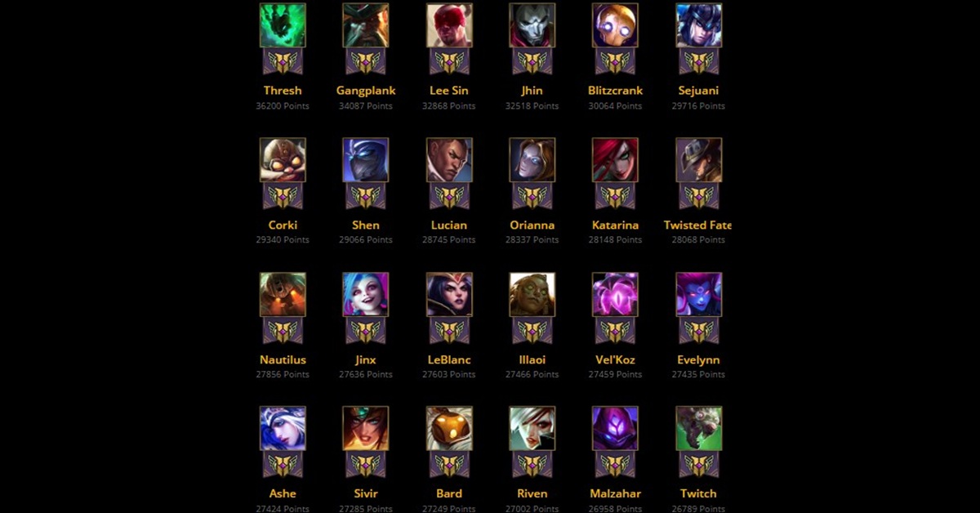980x513 pixels.
Task: Click the mastery emblem below Evelynn
Action: pos(699,331)
